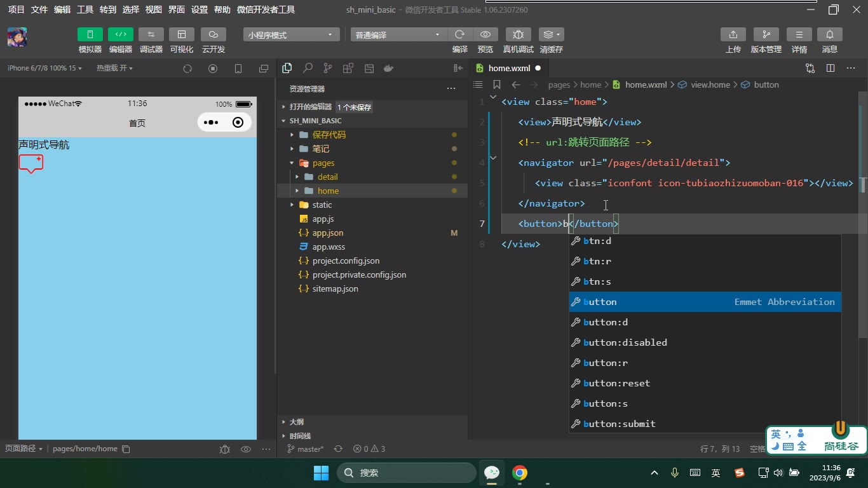868x488 pixels.
Task: Select the home.wxml editor tab
Action: click(x=508, y=68)
